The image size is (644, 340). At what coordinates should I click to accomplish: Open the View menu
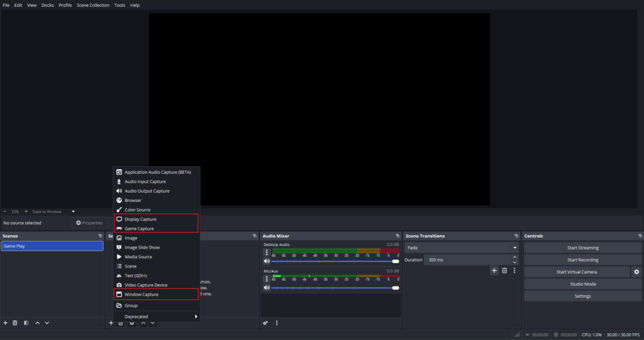pyautogui.click(x=31, y=5)
